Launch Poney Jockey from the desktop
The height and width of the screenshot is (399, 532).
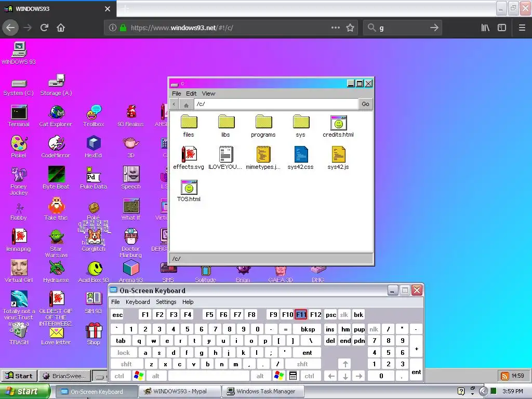click(19, 181)
